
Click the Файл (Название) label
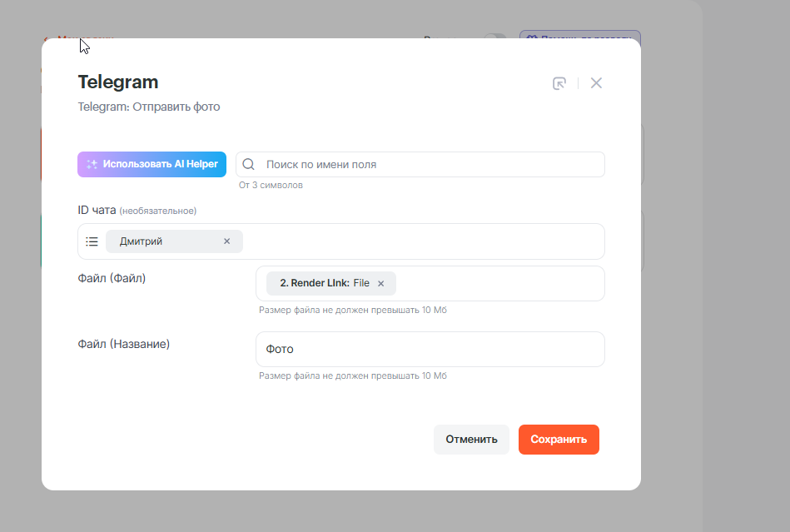[x=123, y=343]
